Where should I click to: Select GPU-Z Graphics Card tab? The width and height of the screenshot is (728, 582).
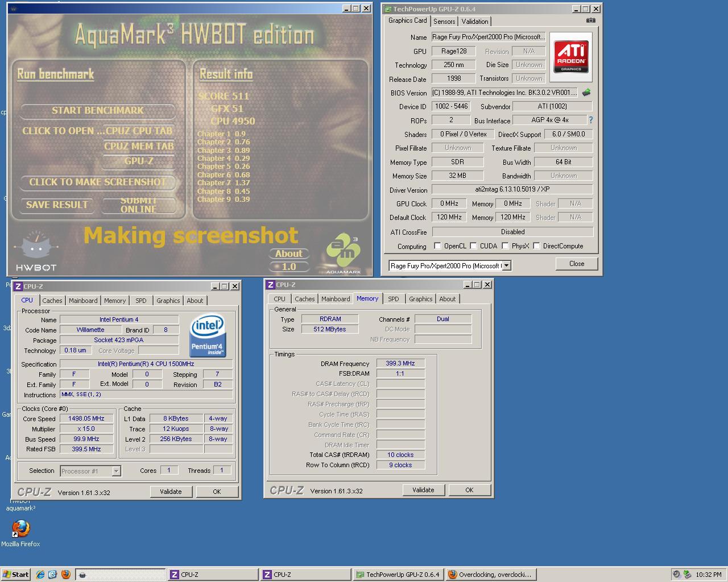click(x=407, y=20)
